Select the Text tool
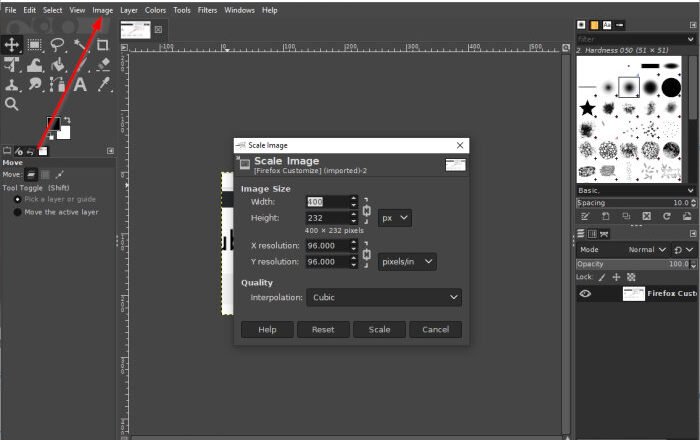The width and height of the screenshot is (700, 440). click(x=80, y=84)
